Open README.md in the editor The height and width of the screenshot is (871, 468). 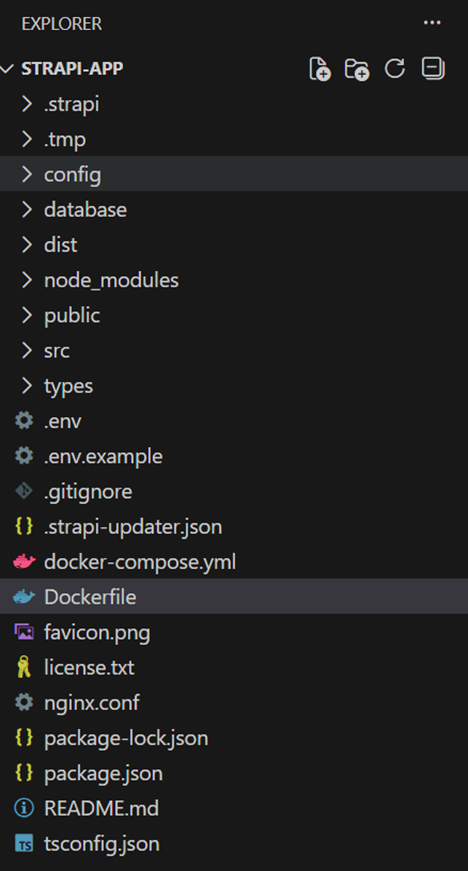[234, 808]
